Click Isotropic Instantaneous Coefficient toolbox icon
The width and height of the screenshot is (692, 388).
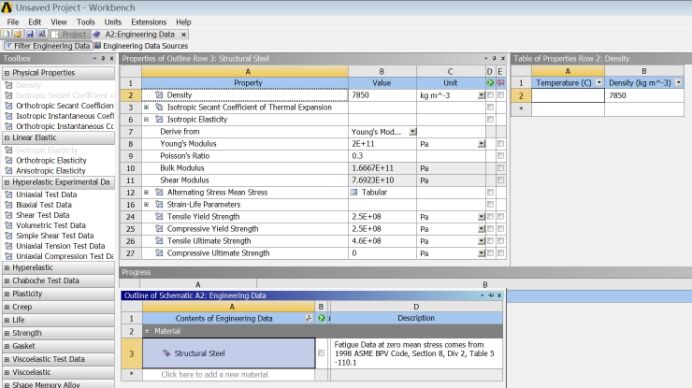coord(8,116)
